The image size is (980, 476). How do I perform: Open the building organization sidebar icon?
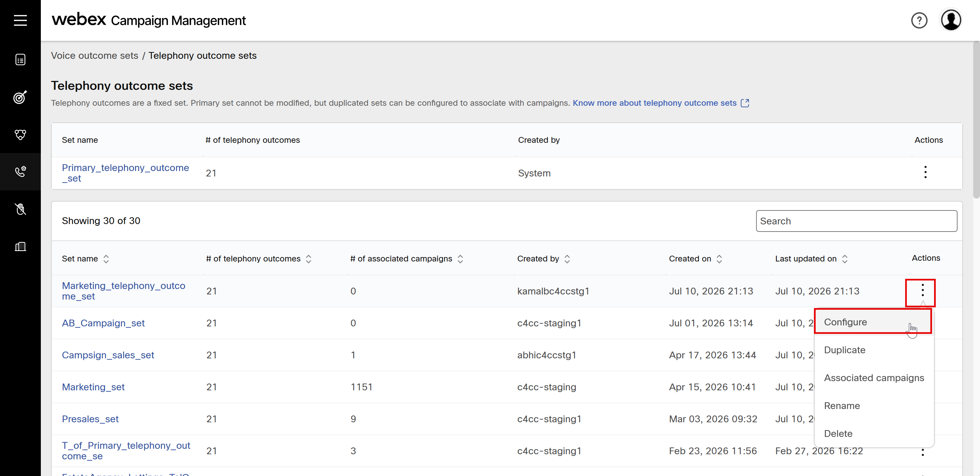click(x=20, y=247)
